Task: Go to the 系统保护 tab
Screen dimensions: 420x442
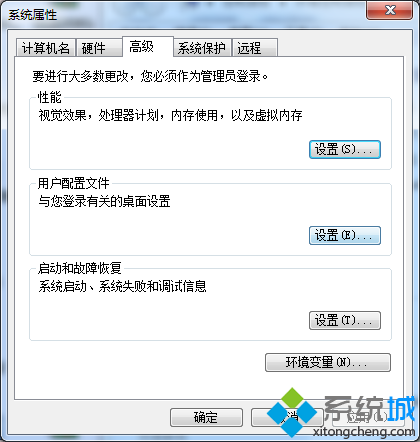Action: coord(202,48)
